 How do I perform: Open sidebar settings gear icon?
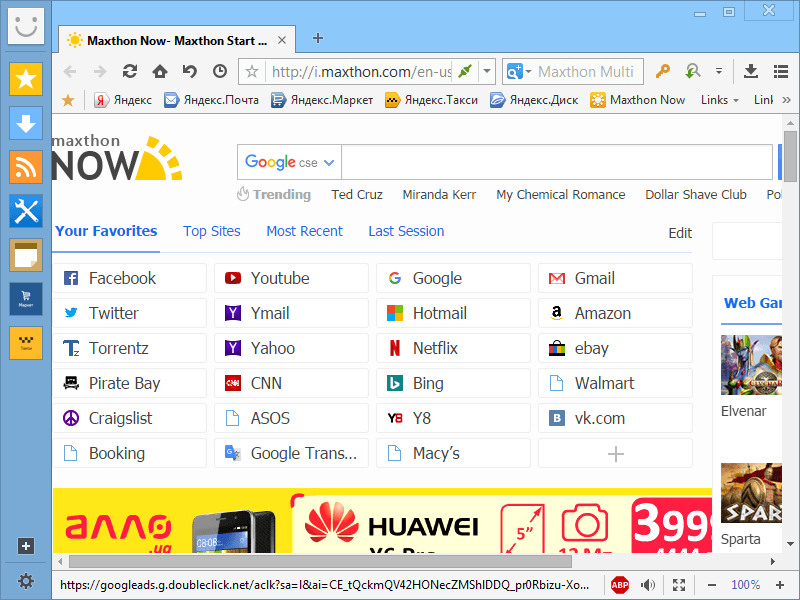(26, 581)
